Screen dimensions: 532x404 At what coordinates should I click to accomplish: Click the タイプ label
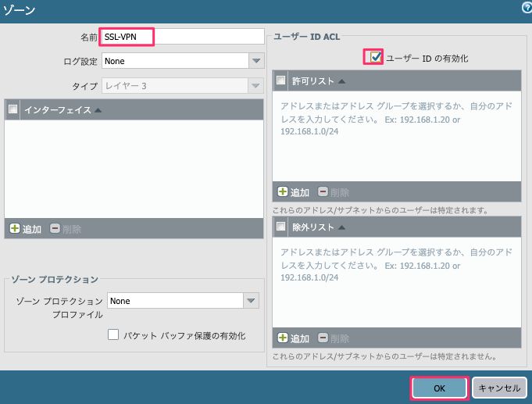(85, 86)
